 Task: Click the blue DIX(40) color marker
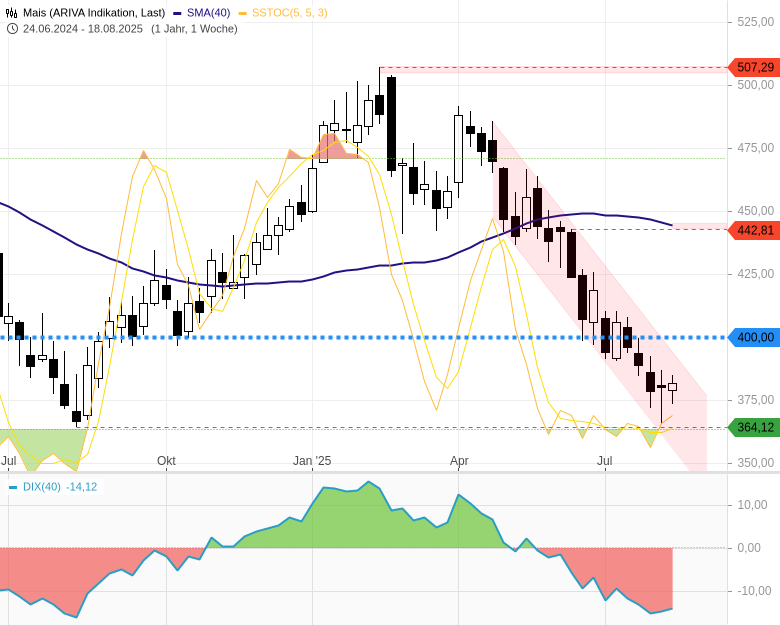[13, 487]
